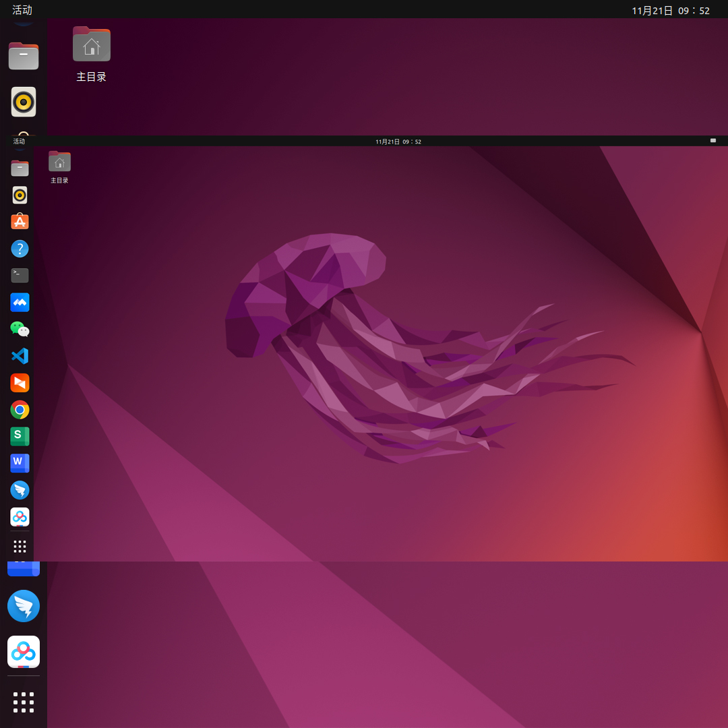Open the large 11月21日 09:52 clock menu

pos(671,11)
